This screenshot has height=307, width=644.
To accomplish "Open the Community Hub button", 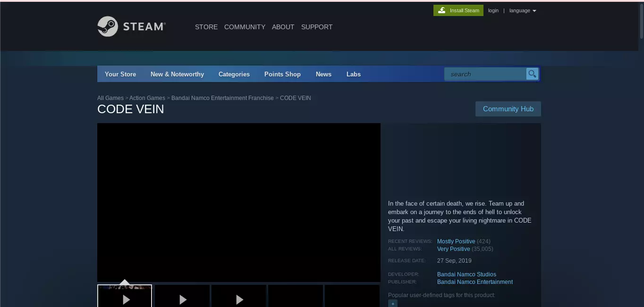I will tap(508, 109).
